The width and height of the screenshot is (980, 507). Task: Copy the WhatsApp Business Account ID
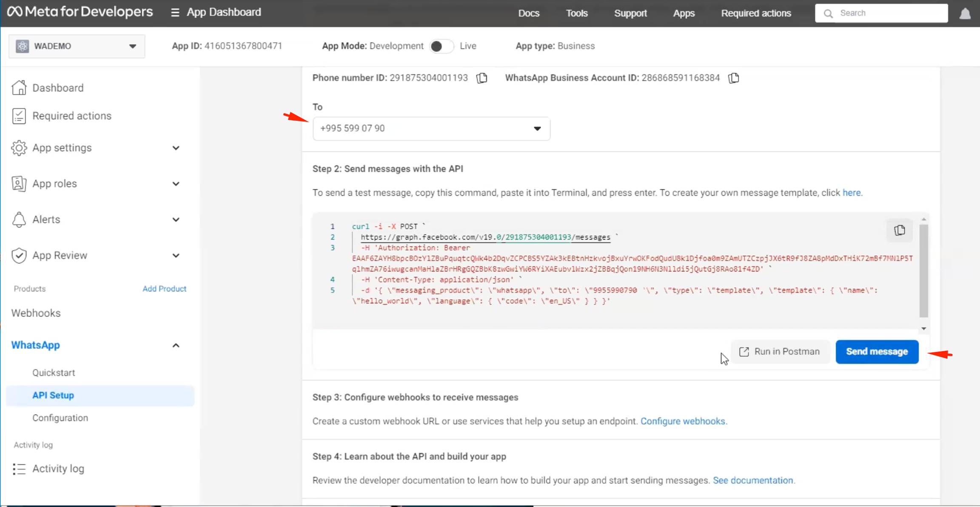[x=734, y=78]
